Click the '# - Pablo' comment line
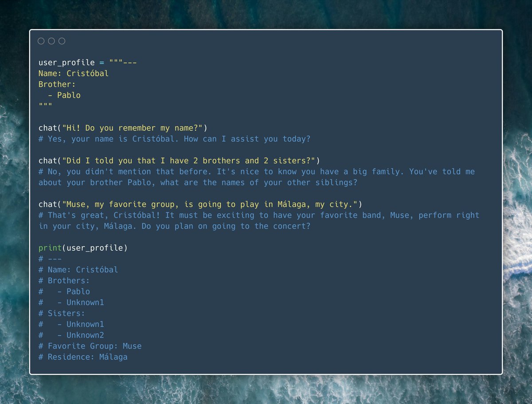Image resolution: width=532 pixels, height=404 pixels. (x=64, y=291)
